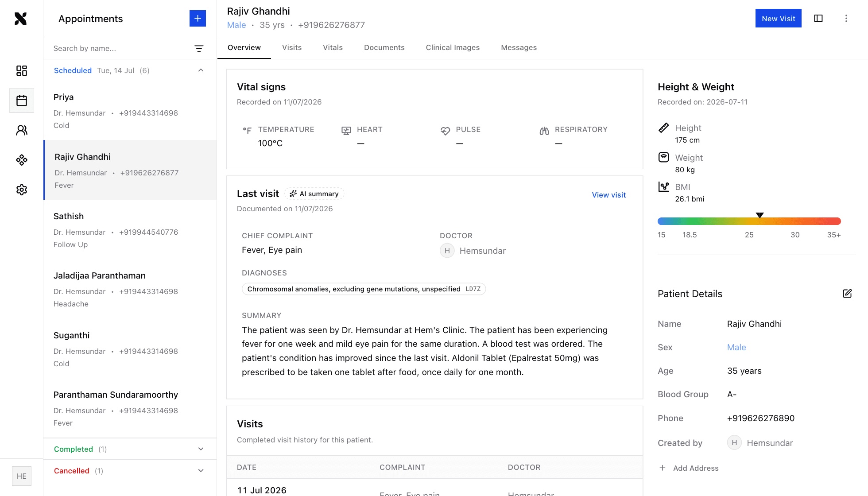Click the 100°C temperature value
This screenshot has height=496, width=868.
coord(270,143)
